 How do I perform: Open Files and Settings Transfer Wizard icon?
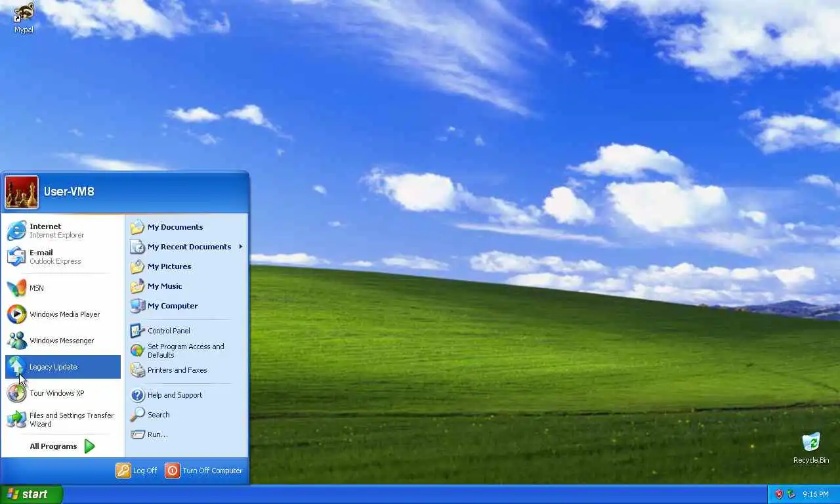[x=16, y=419]
